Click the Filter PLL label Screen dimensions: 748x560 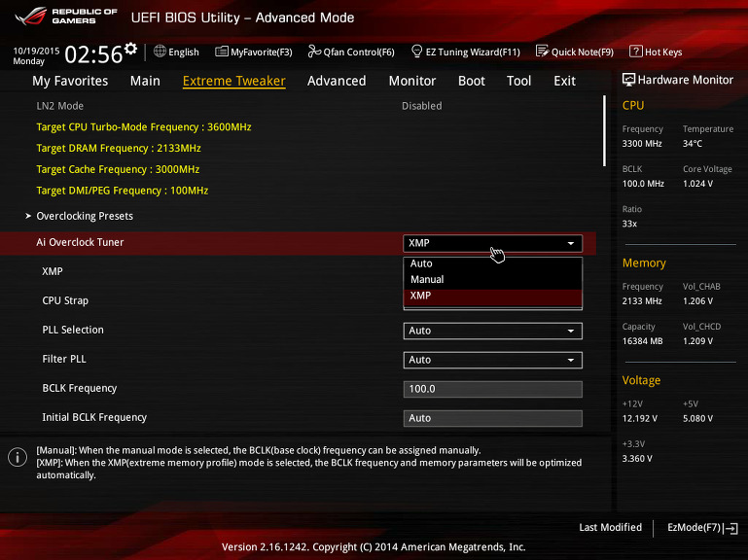click(64, 359)
